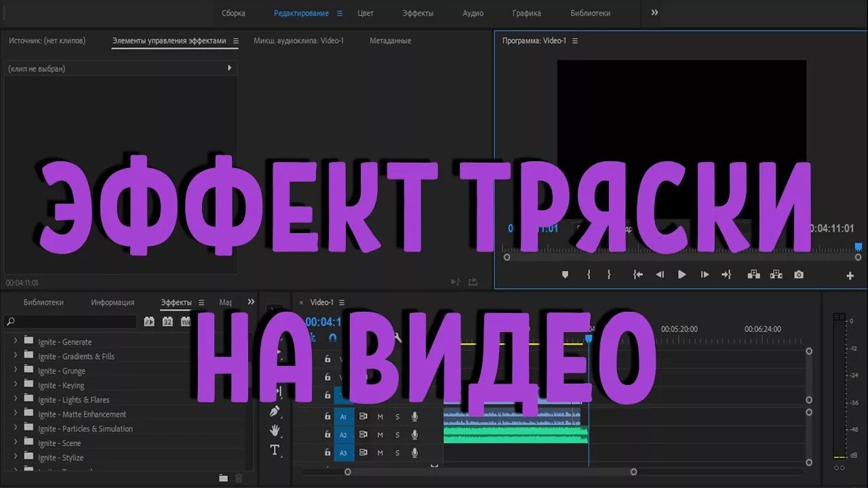868x488 pixels.
Task: Click the Mark In brace icon
Action: pyautogui.click(x=589, y=274)
